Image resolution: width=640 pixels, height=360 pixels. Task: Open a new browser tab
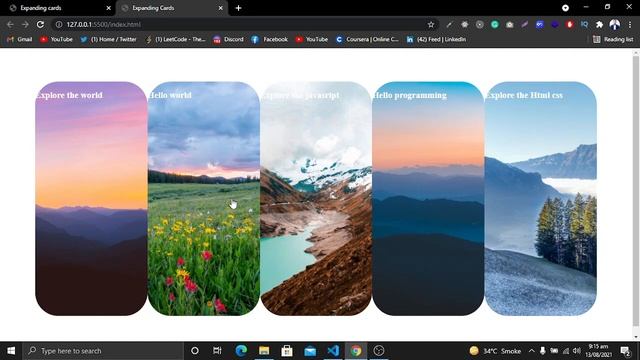[238, 8]
